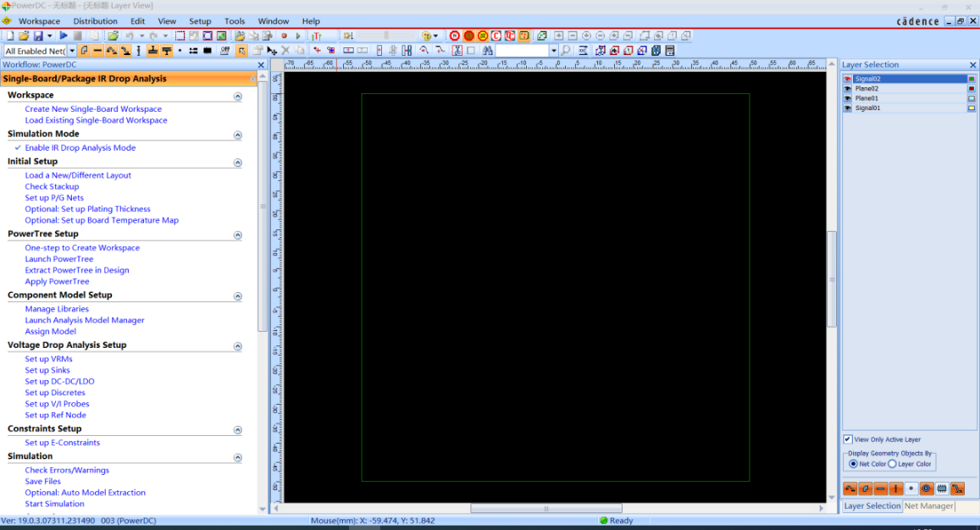Click the calculator icon at the toolbar end
Screen dimensions: 980x530
[670, 51]
